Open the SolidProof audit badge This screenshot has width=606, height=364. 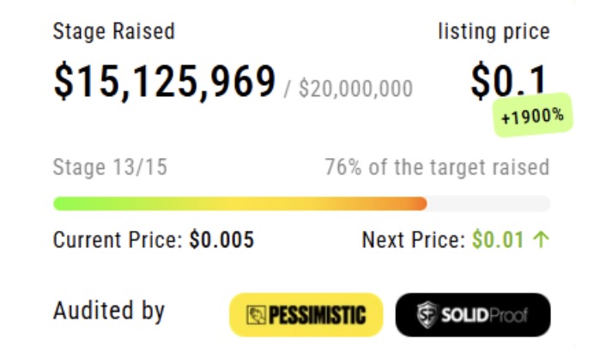pyautogui.click(x=473, y=314)
